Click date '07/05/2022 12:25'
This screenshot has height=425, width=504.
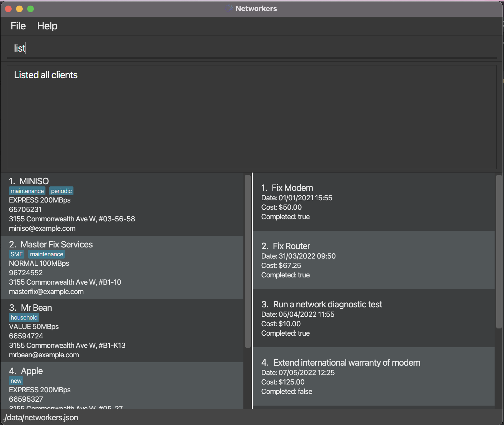307,373
